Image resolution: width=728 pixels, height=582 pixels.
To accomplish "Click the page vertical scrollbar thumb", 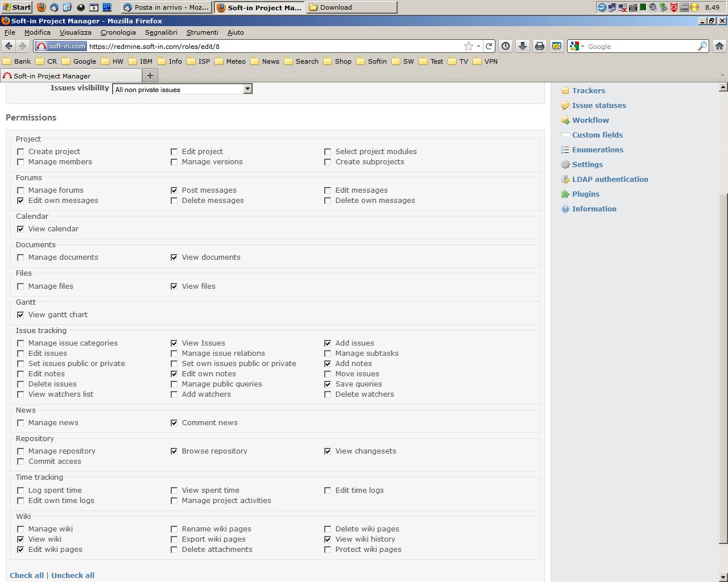I will (723, 368).
